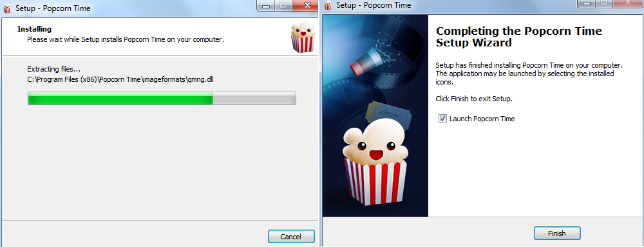Screen dimensions: 644x247
Task: Click the 'Please wait while Setup installs' text
Action: click(x=126, y=40)
